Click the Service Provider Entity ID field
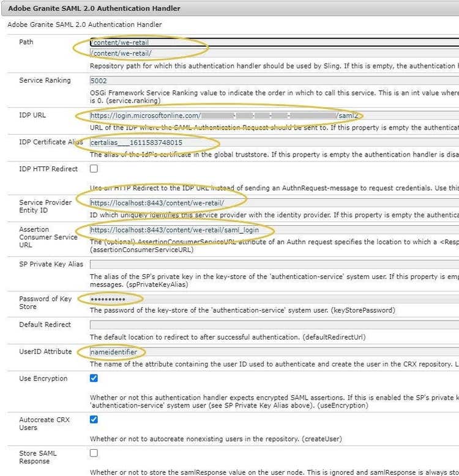Viewport: 459px width, 476px height. point(269,203)
